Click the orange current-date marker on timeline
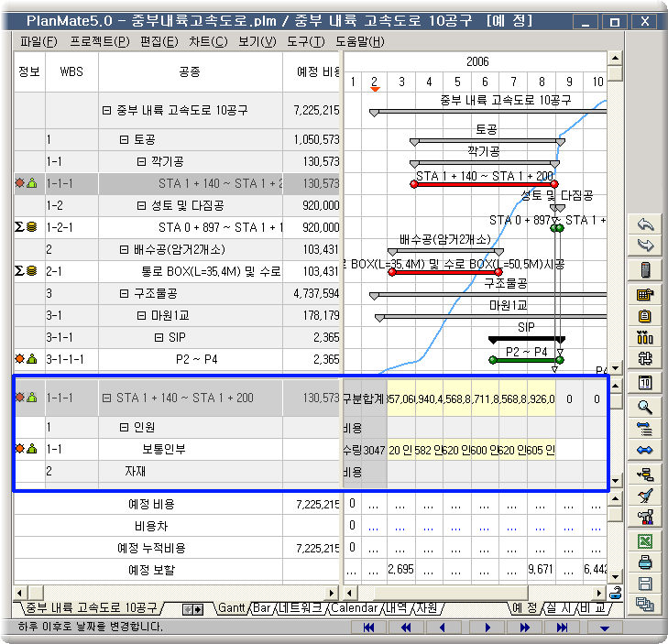Image resolution: width=668 pixels, height=644 pixels. 375,89
